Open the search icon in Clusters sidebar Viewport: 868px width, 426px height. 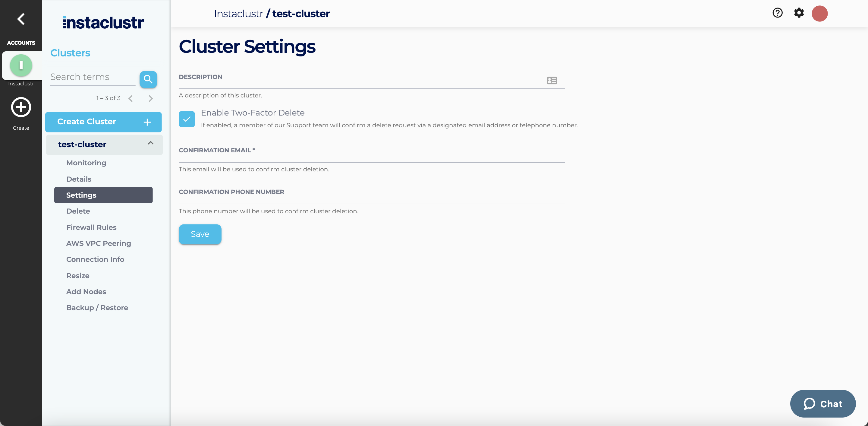[148, 79]
